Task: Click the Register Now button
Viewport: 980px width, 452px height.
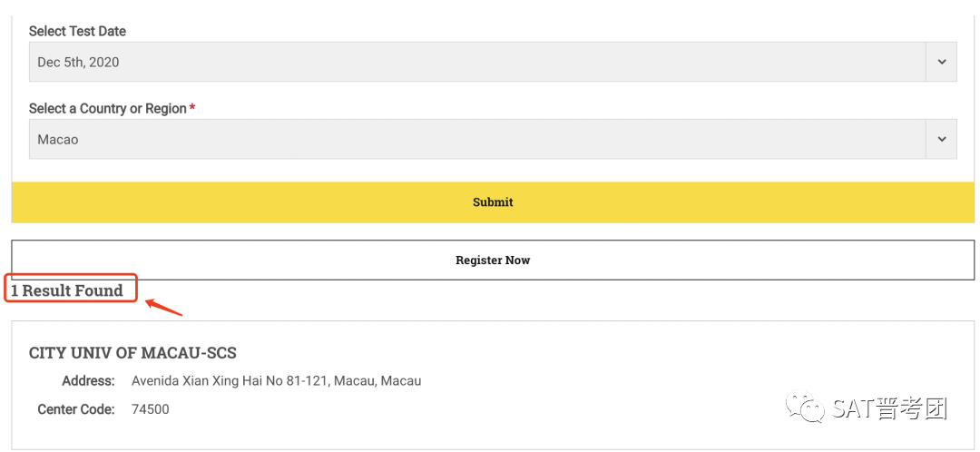Action: point(493,260)
